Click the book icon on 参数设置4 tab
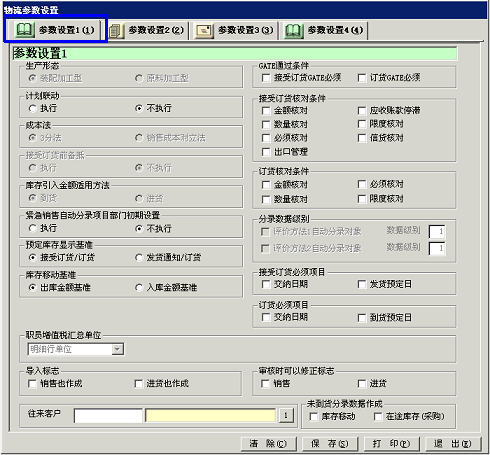 pos(293,31)
